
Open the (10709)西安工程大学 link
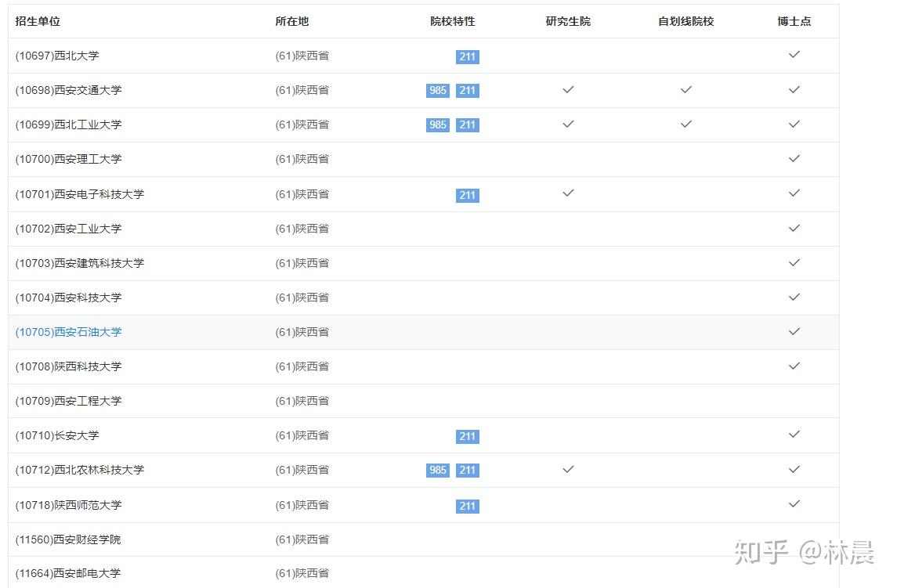point(69,401)
